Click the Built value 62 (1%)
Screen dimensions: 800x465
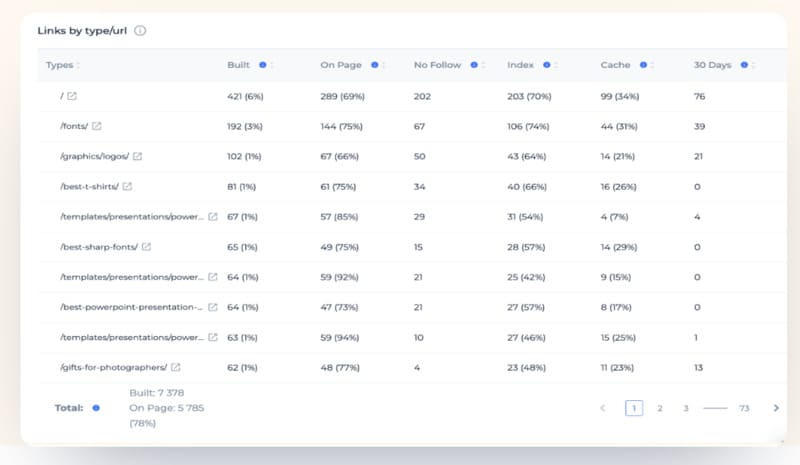[242, 367]
